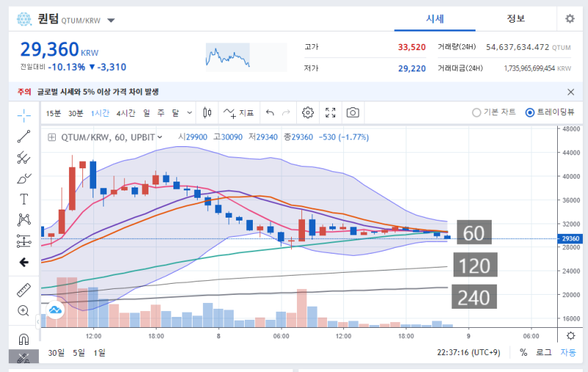Redo the last chart action

coord(286,112)
